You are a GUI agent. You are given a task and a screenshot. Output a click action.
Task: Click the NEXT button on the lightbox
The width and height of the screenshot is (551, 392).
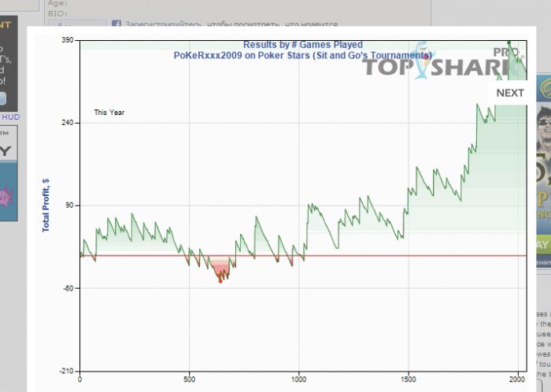click(x=509, y=93)
